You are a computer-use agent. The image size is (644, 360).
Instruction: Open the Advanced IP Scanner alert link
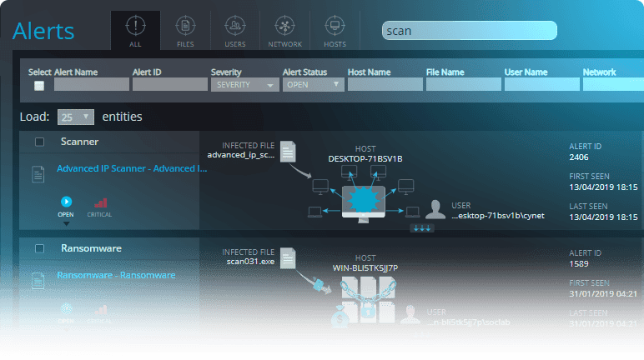tap(131, 168)
